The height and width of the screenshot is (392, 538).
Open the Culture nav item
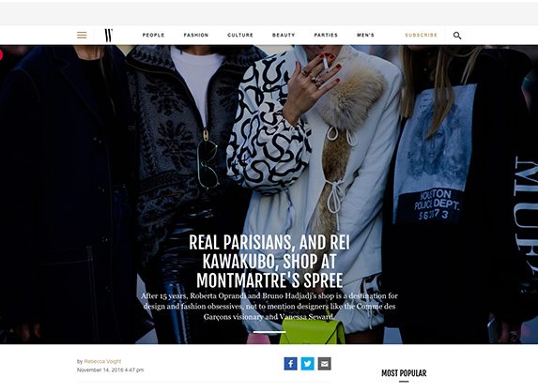pos(240,35)
